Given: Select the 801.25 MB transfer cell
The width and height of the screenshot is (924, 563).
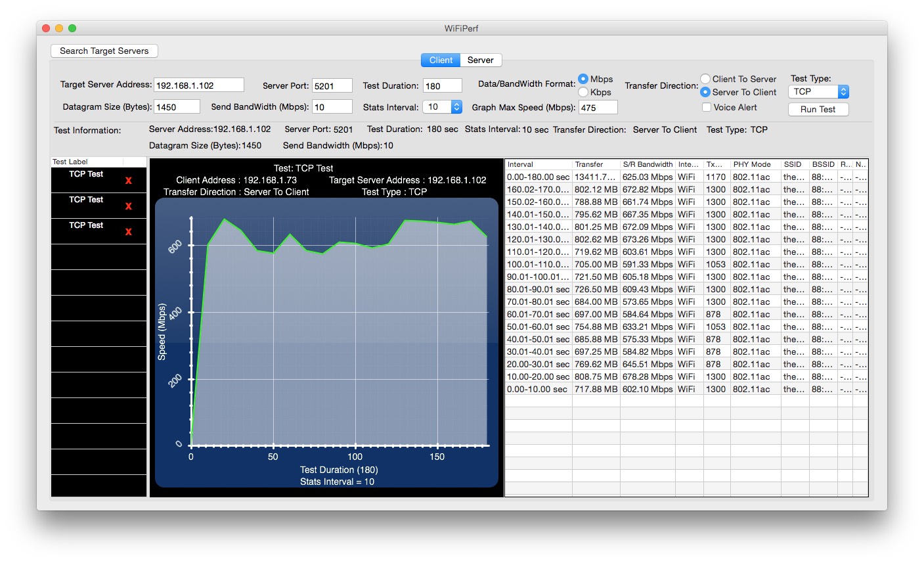Looking at the screenshot, I should tap(596, 227).
